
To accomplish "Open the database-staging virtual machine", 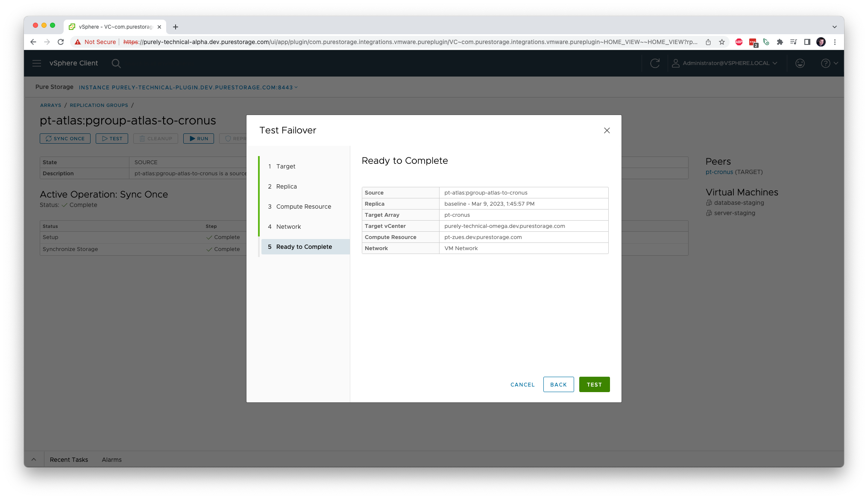I will pos(739,203).
